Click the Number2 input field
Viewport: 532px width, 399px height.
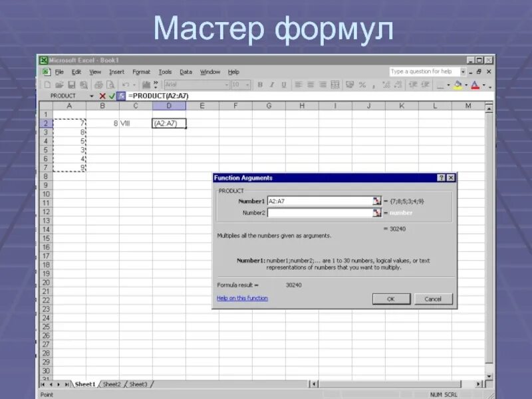click(320, 213)
